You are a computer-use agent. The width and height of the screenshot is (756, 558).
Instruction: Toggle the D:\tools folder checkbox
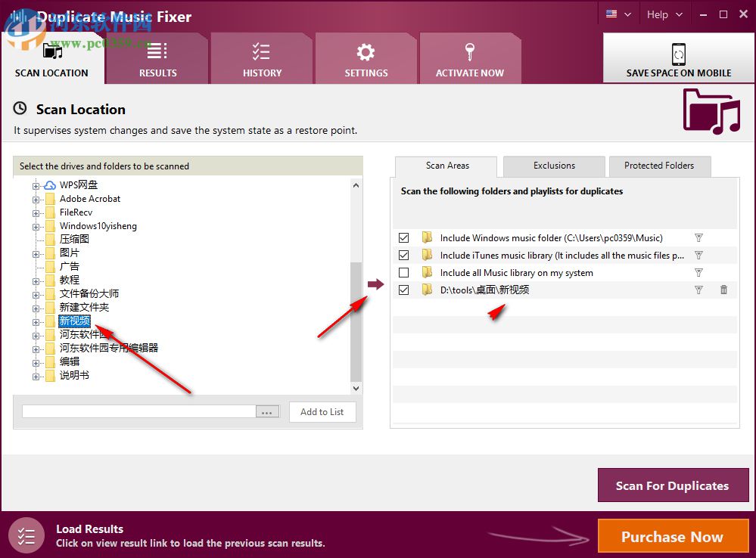point(404,290)
